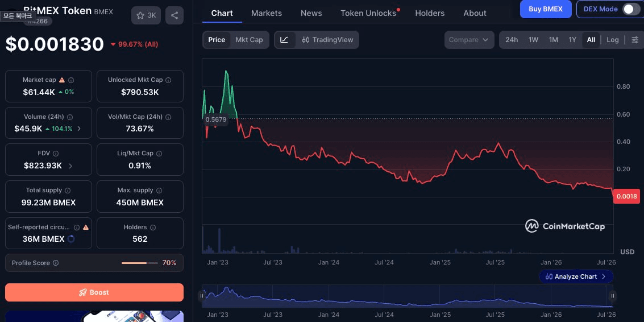Expand the FDV details chevron

point(70,166)
